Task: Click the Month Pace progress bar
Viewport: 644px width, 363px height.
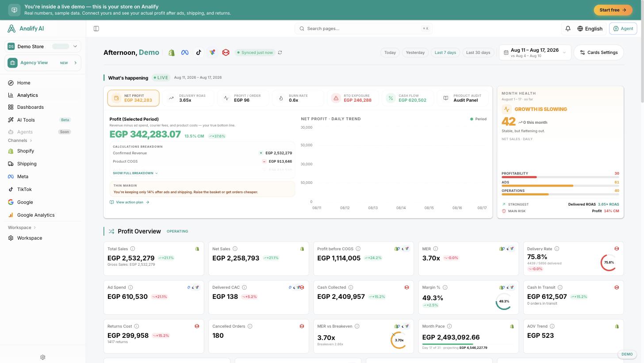Action: pos(468,344)
